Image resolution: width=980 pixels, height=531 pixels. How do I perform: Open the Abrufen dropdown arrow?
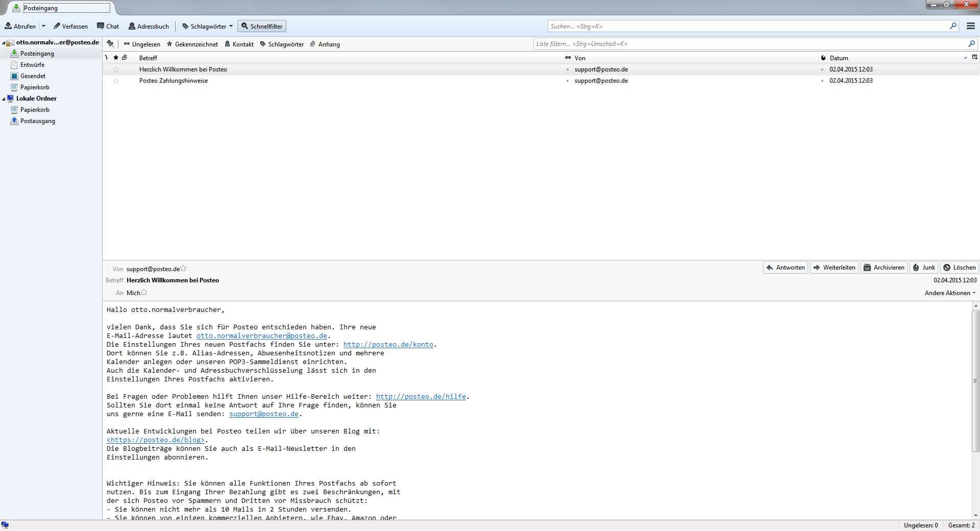43,26
